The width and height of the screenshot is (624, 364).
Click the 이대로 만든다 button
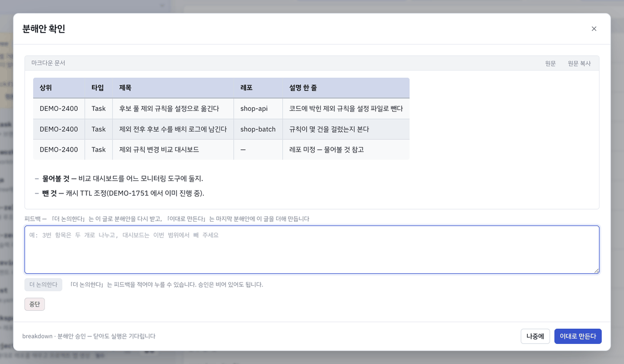pos(578,336)
